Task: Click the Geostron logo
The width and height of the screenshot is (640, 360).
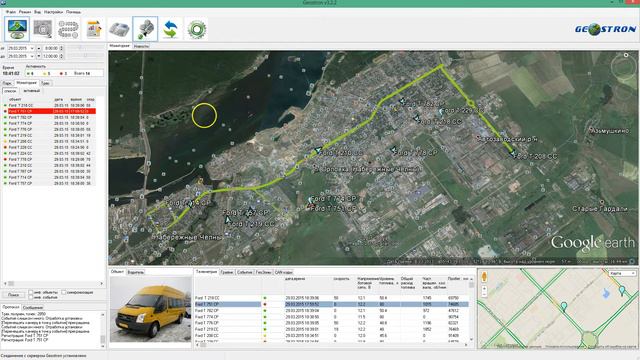Action: point(605,29)
